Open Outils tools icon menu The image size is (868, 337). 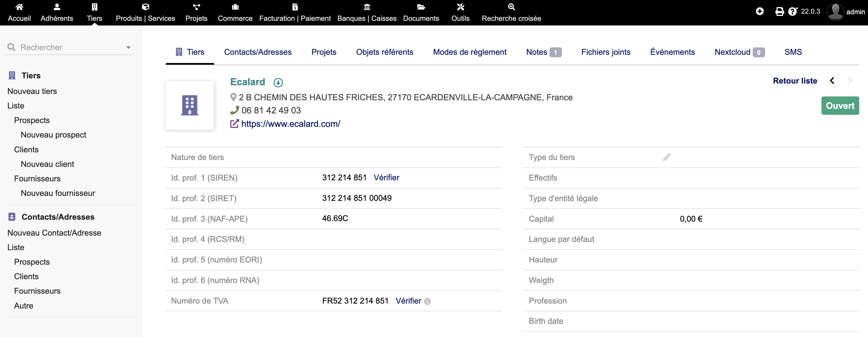tap(460, 7)
